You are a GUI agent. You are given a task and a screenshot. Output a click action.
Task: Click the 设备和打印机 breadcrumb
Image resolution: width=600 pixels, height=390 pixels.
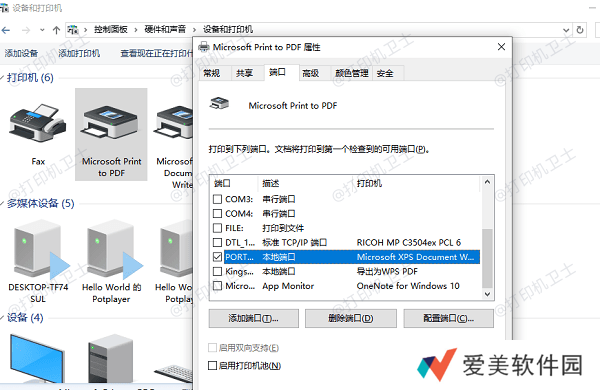click(x=228, y=29)
